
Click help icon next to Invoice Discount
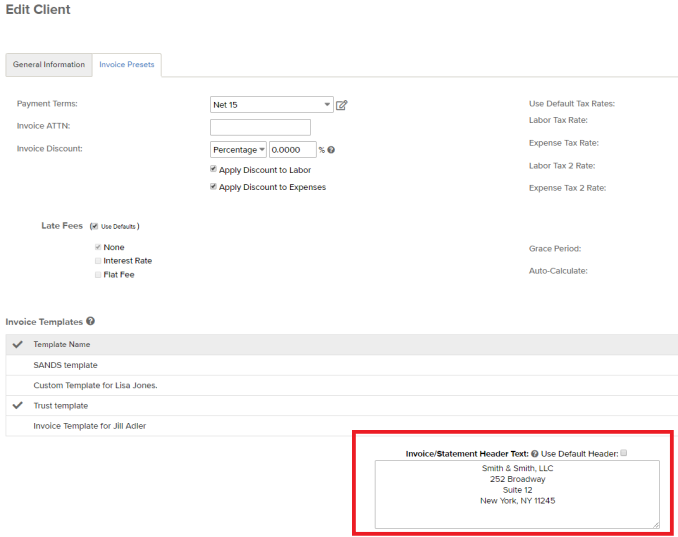pos(331,150)
